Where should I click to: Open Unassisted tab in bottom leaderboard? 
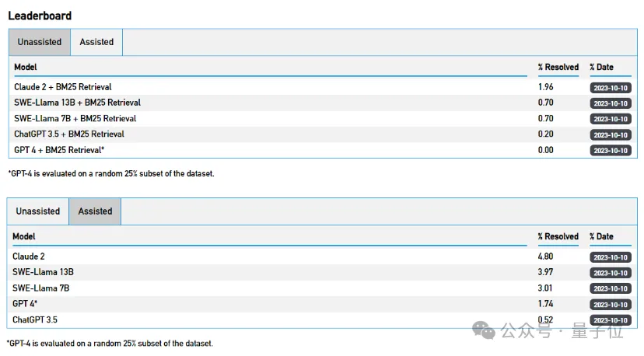pos(38,211)
